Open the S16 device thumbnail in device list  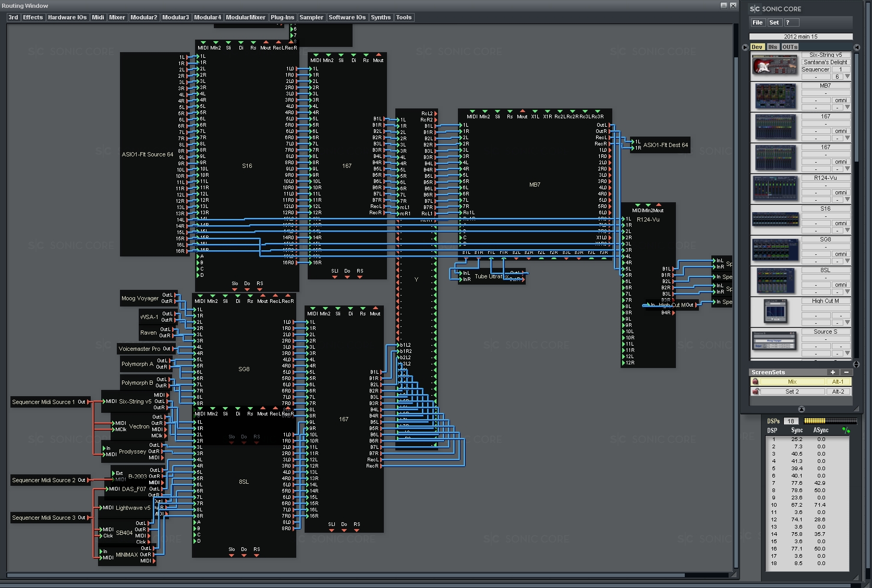(775, 219)
